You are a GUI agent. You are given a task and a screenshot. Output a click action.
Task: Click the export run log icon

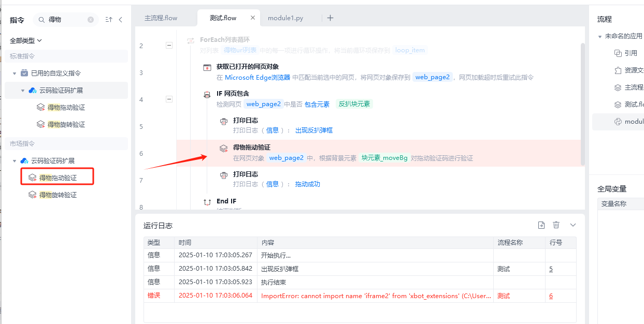point(541,225)
